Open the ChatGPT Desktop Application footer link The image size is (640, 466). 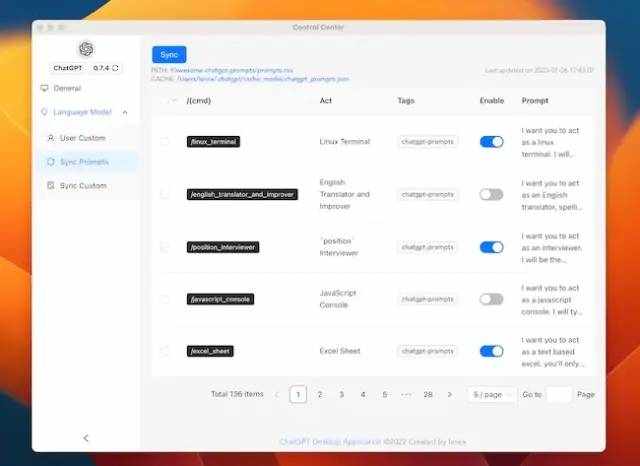(x=331, y=442)
